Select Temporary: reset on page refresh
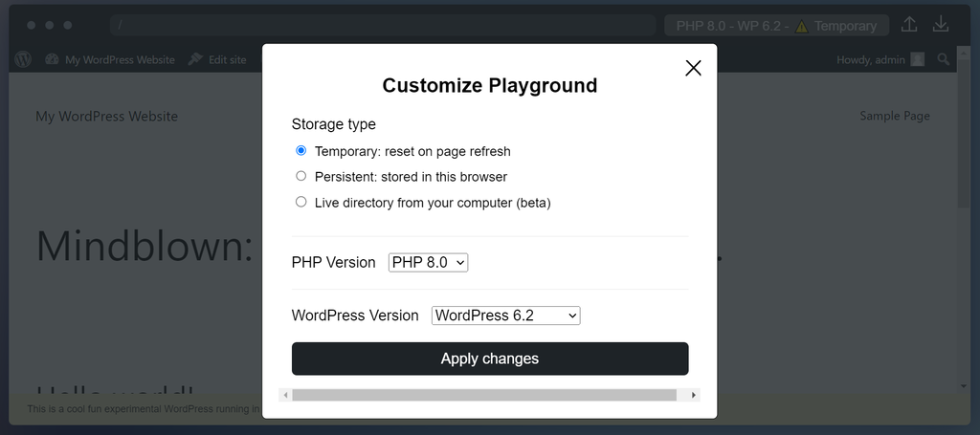 coord(301,151)
